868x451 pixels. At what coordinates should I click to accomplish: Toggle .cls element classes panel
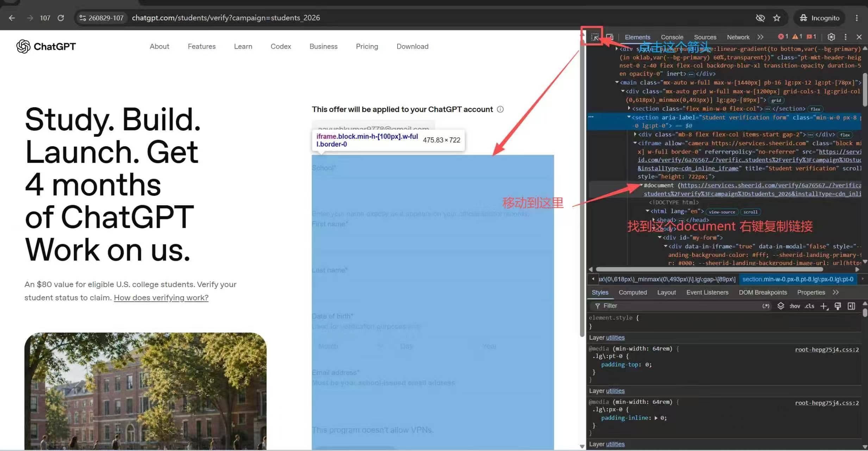click(x=809, y=306)
